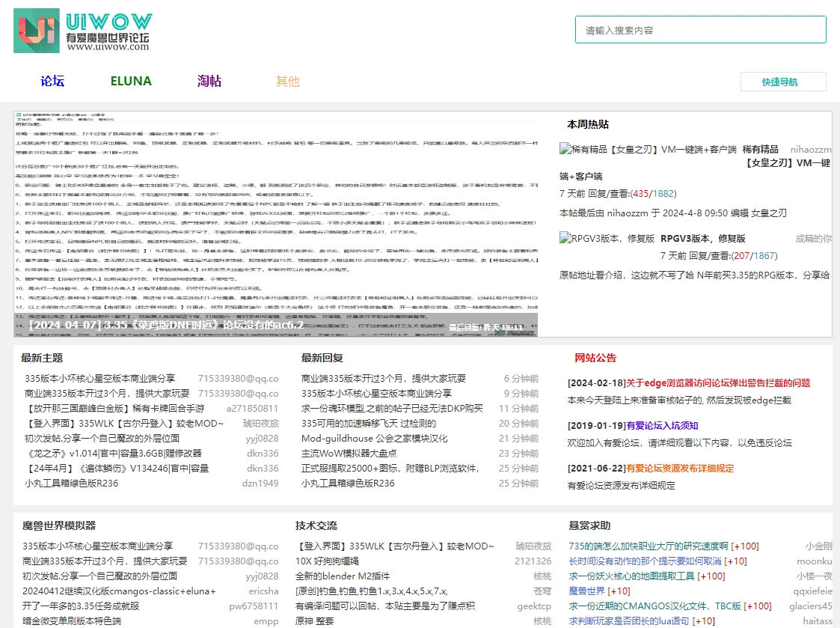Open user nihaozzm's profile link
Viewport: 840px width, 628px height.
coord(810,149)
